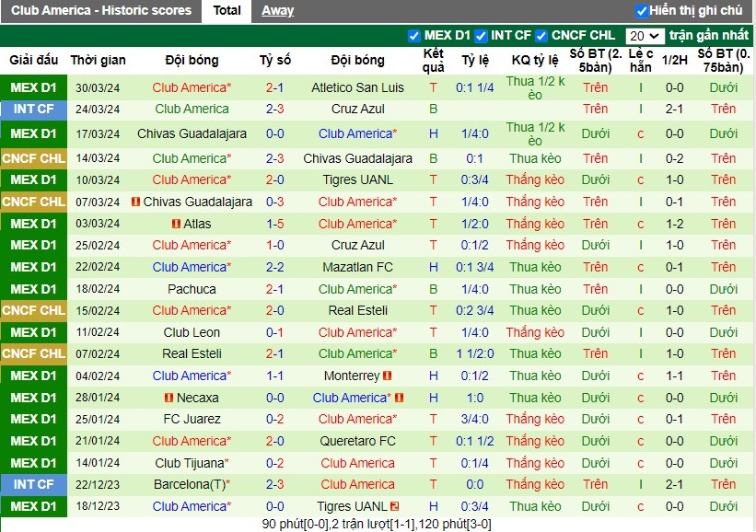Click Thắng kèo result in Tigres UANL 10/03/24 row
Viewport: 756px width, 532px height.
pyautogui.click(x=535, y=179)
